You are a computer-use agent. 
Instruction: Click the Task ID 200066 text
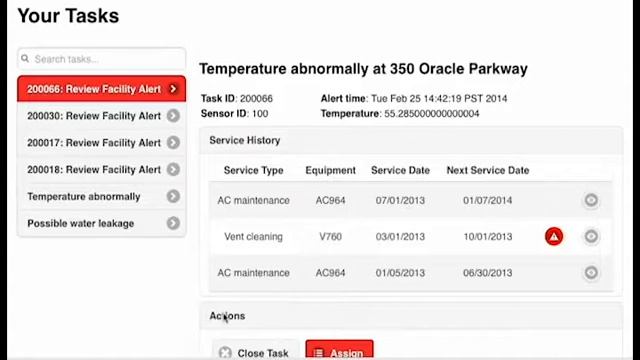(237, 98)
